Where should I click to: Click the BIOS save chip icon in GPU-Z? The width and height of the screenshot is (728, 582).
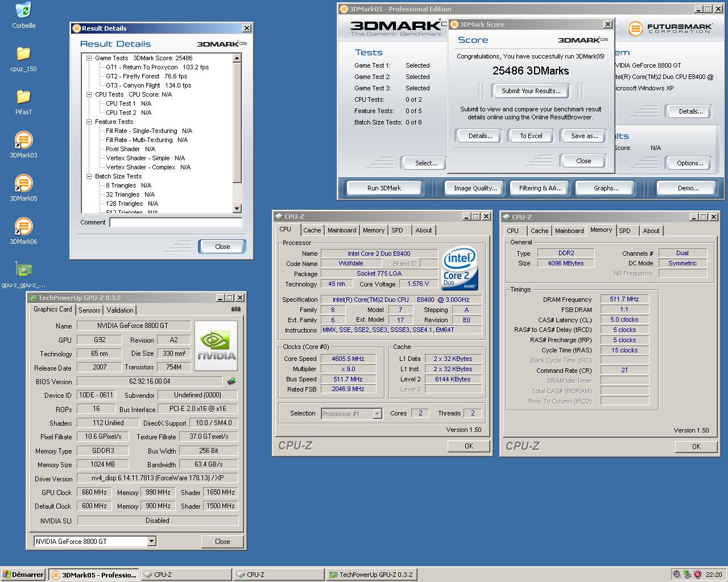click(x=231, y=381)
